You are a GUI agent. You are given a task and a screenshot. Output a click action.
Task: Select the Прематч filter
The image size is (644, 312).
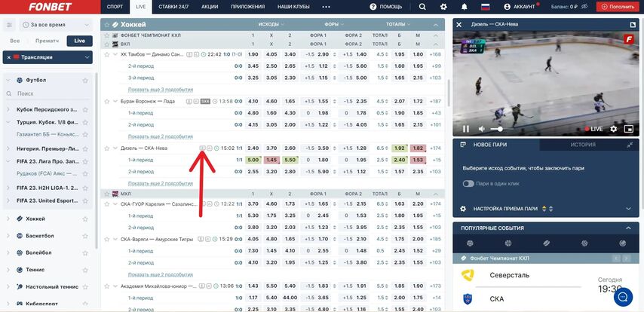pyautogui.click(x=47, y=41)
